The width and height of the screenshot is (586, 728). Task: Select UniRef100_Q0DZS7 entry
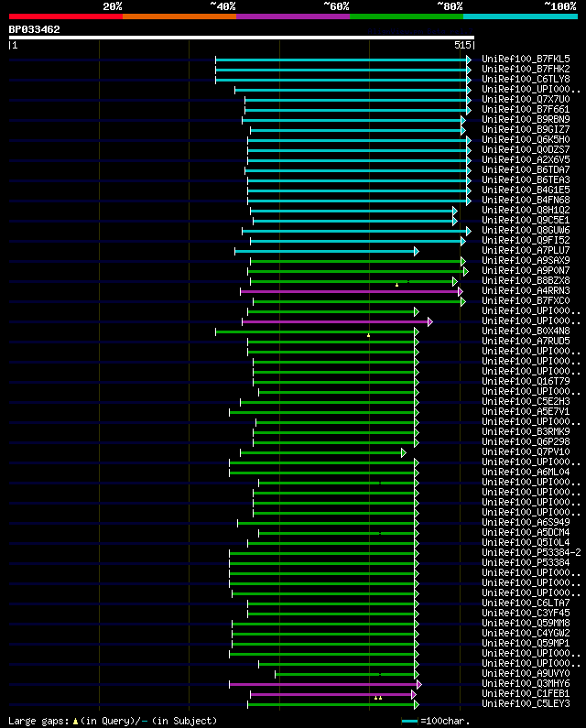(526, 149)
